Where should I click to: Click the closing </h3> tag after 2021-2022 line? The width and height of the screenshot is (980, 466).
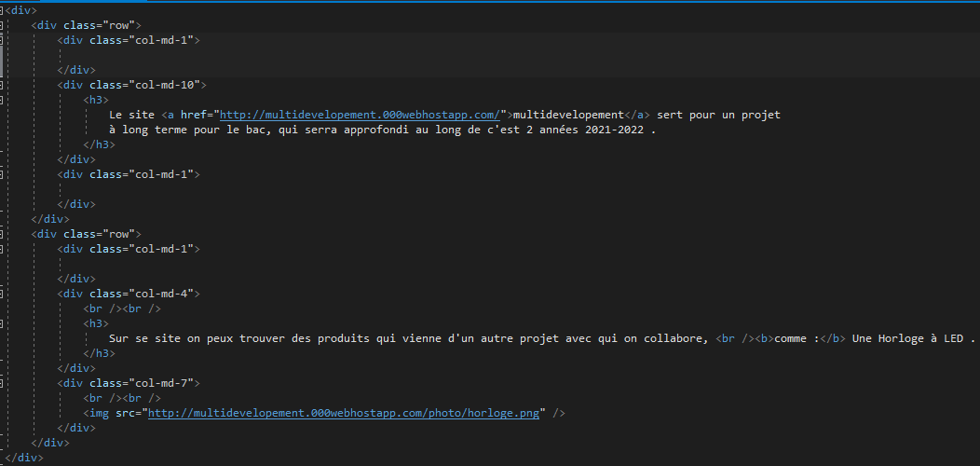(100, 144)
